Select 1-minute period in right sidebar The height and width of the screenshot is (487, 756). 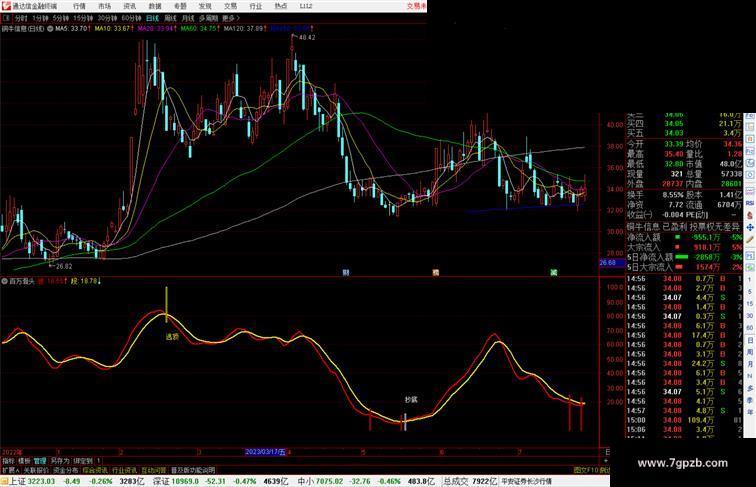[750, 280]
